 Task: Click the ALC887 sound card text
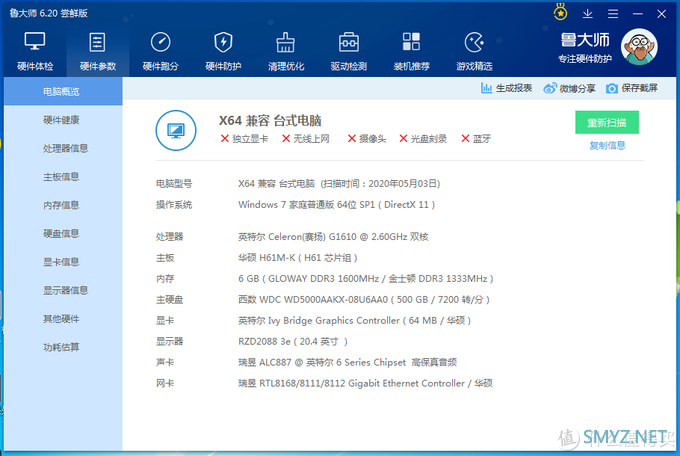tap(347, 362)
